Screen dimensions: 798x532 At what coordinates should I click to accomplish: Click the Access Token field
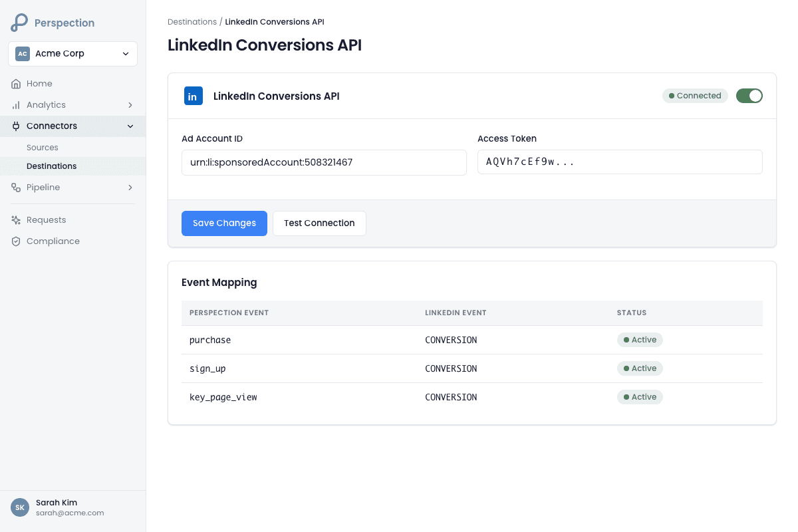(x=620, y=162)
